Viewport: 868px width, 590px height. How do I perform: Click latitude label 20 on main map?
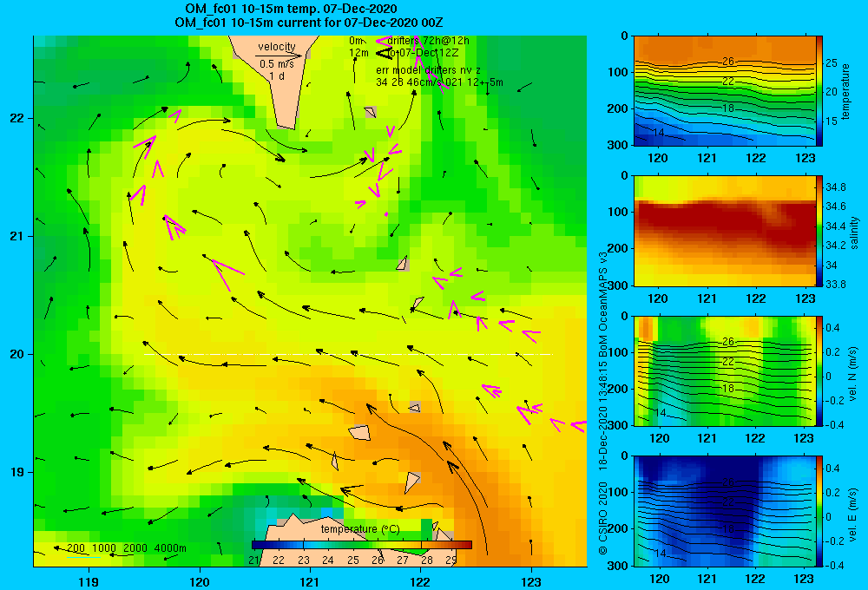coord(16,354)
